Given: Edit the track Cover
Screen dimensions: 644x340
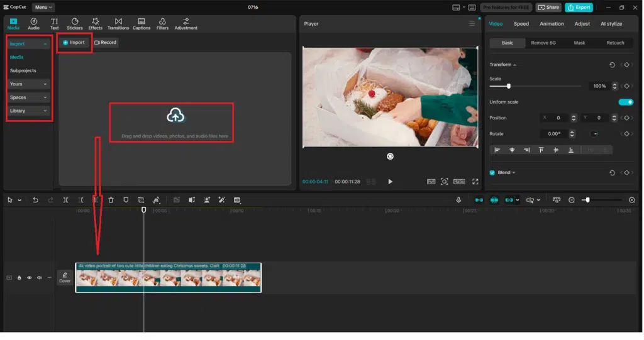Looking at the screenshot, I should [65, 277].
